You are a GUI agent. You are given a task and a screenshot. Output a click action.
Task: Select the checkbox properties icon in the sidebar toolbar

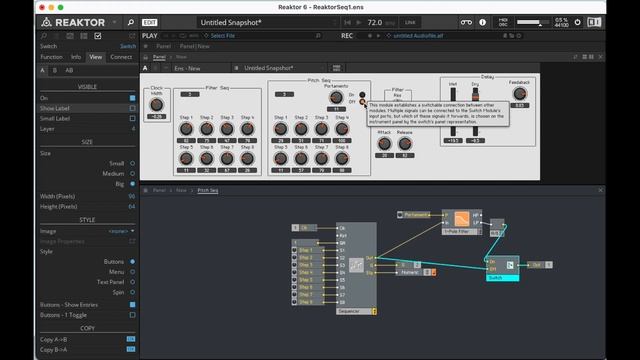[x=98, y=36]
